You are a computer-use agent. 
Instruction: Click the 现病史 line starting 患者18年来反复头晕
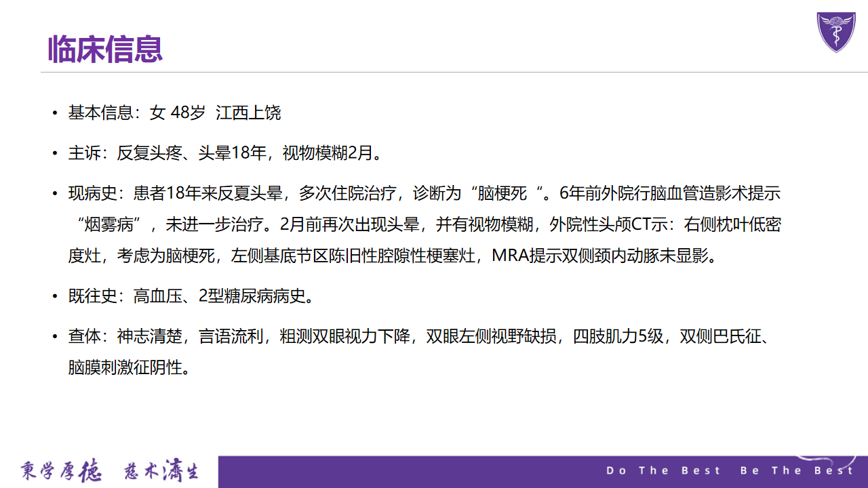click(x=425, y=193)
